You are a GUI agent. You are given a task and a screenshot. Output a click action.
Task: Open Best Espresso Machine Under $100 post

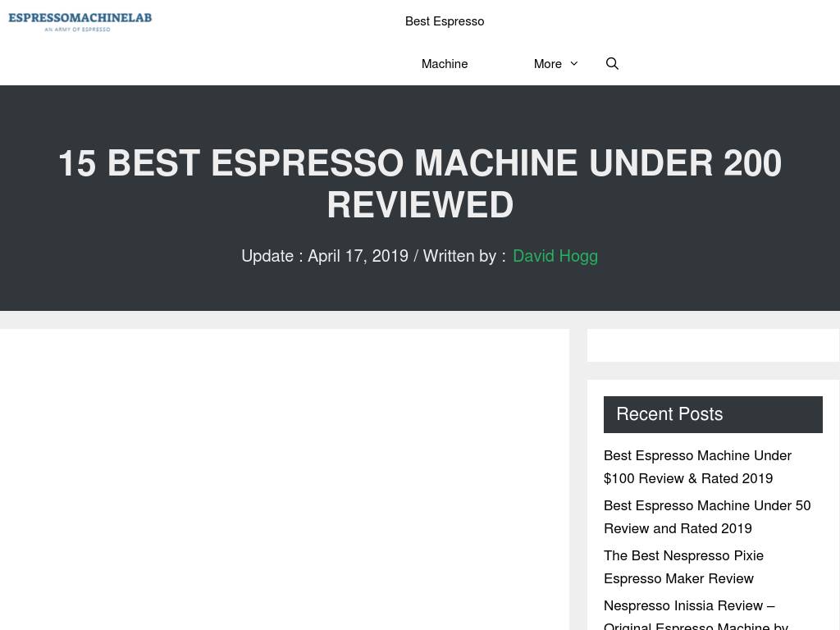(x=697, y=466)
